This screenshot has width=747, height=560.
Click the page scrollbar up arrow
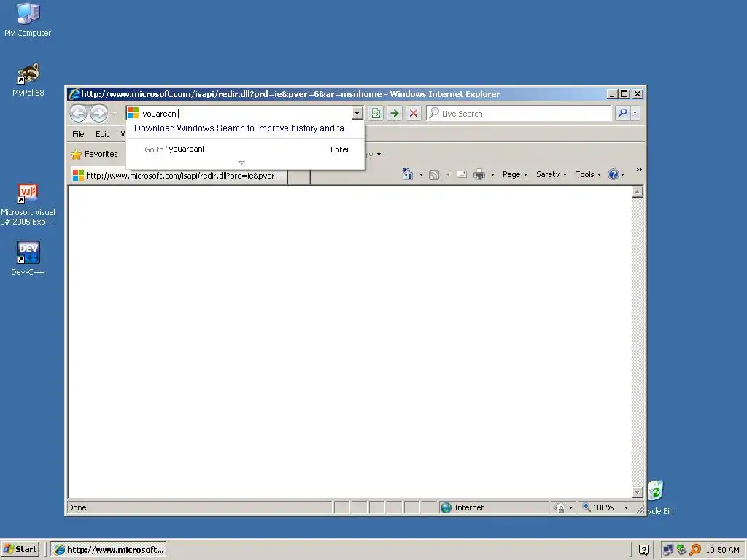(x=638, y=192)
